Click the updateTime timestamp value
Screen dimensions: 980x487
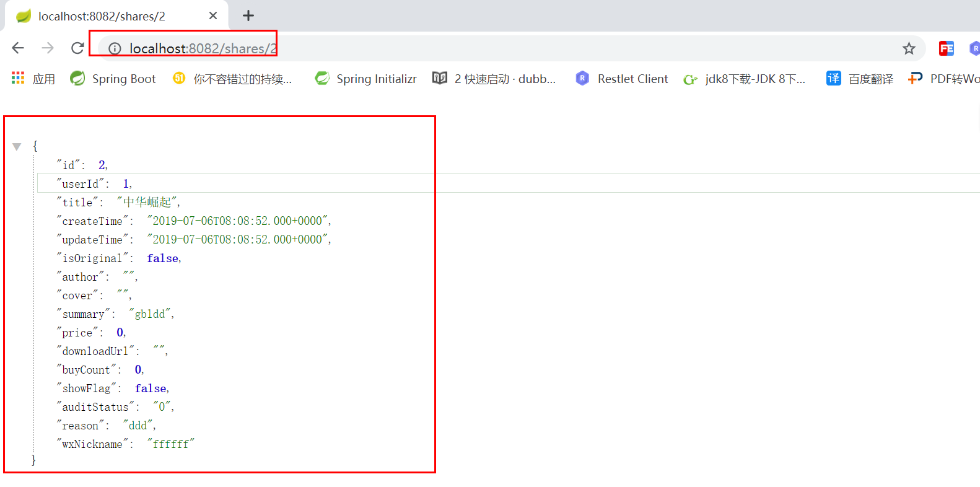click(237, 239)
